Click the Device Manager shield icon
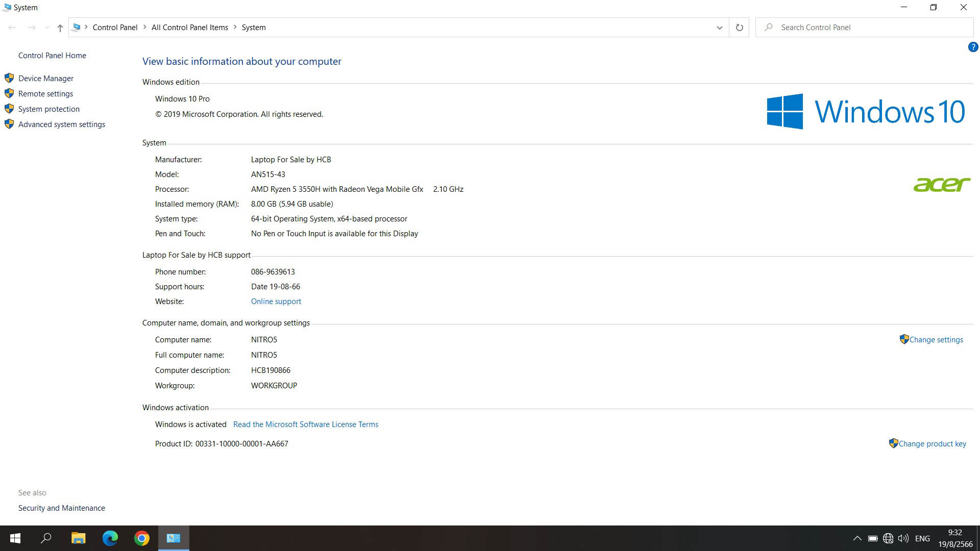This screenshot has width=980, height=551. pyautogui.click(x=9, y=78)
